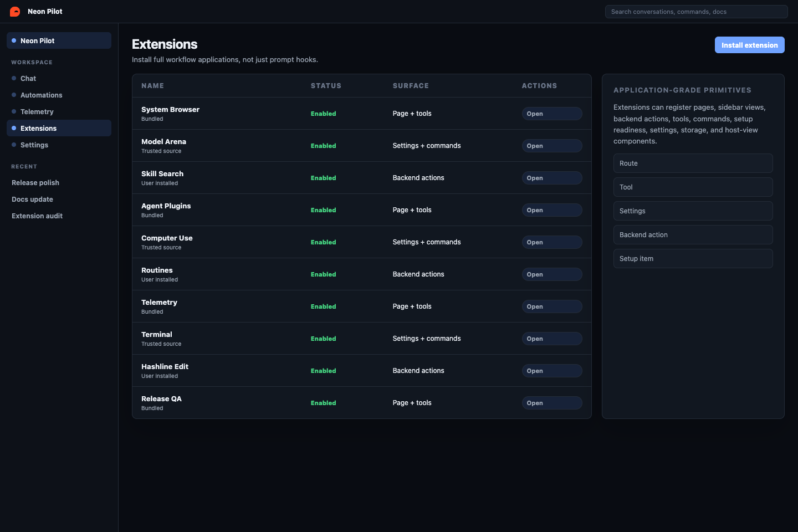Open the Routines extension
This screenshot has height=532, width=798.
tap(552, 274)
